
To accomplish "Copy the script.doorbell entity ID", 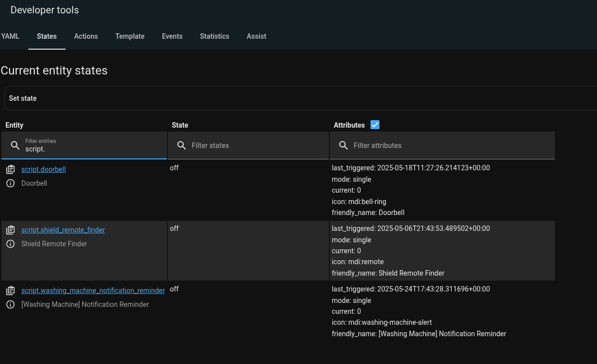I will (x=10, y=169).
